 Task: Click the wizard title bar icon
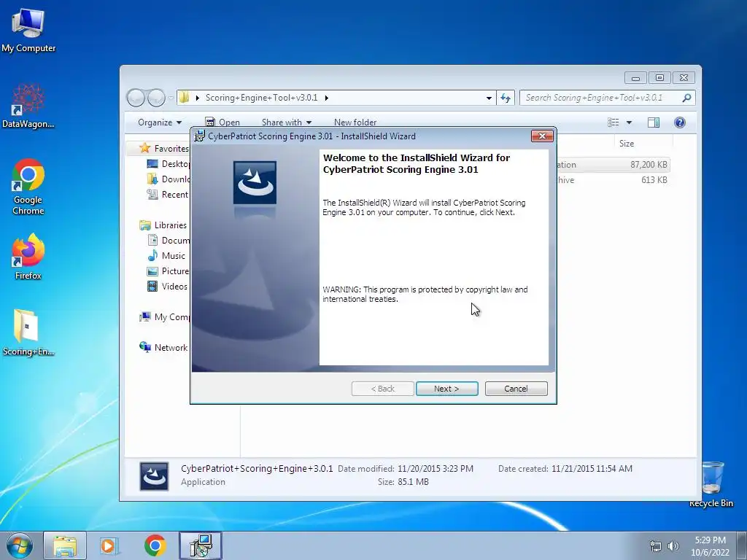(x=200, y=136)
